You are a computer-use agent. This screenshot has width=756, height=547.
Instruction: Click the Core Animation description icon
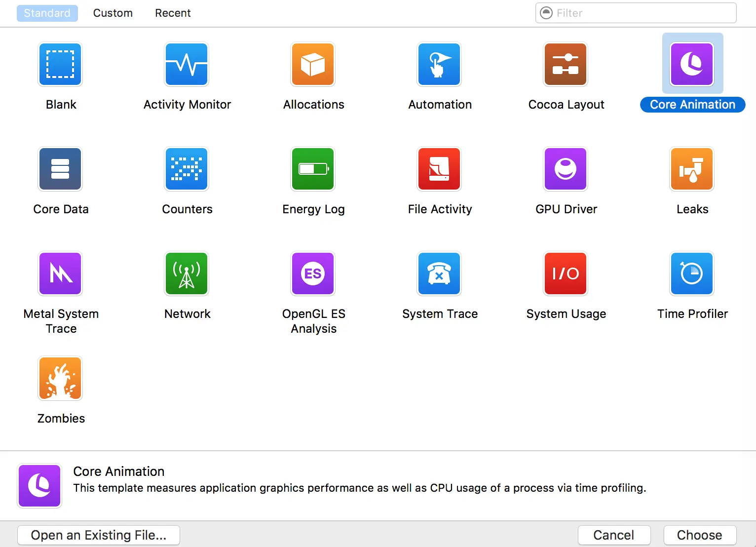(39, 486)
